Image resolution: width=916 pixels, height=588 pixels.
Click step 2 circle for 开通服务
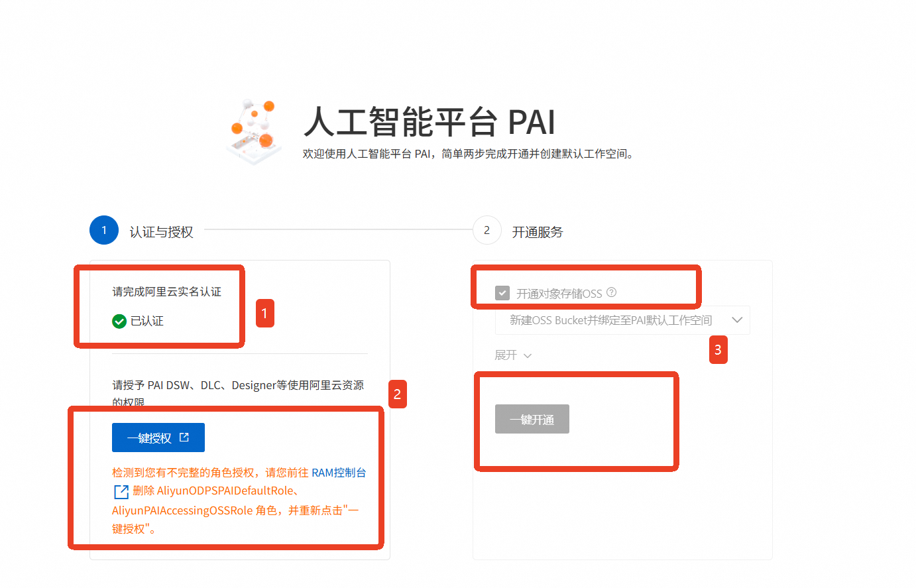[x=487, y=230]
